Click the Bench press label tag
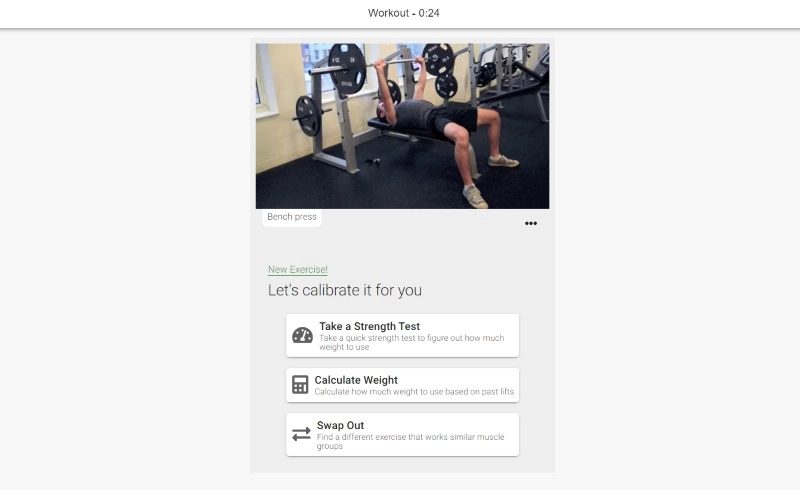800x490 pixels. (292, 217)
